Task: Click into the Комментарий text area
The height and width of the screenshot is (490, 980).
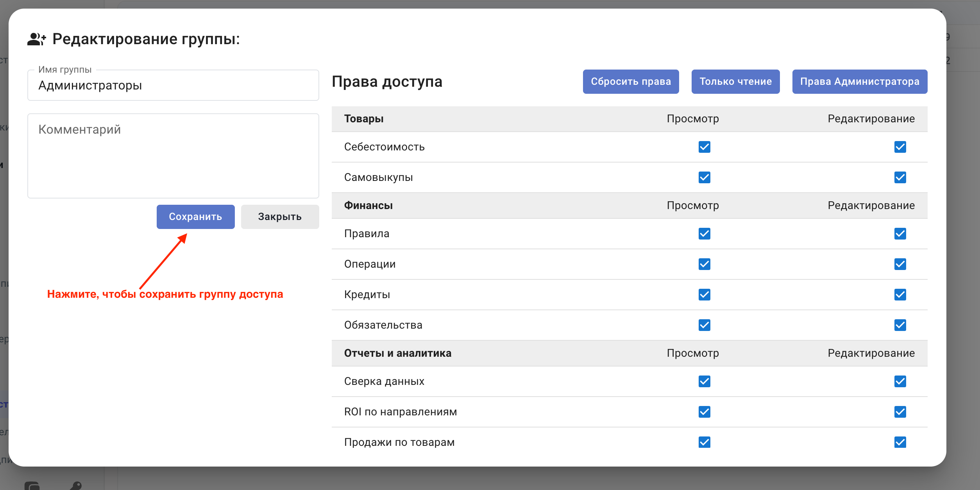Action: pos(173,156)
